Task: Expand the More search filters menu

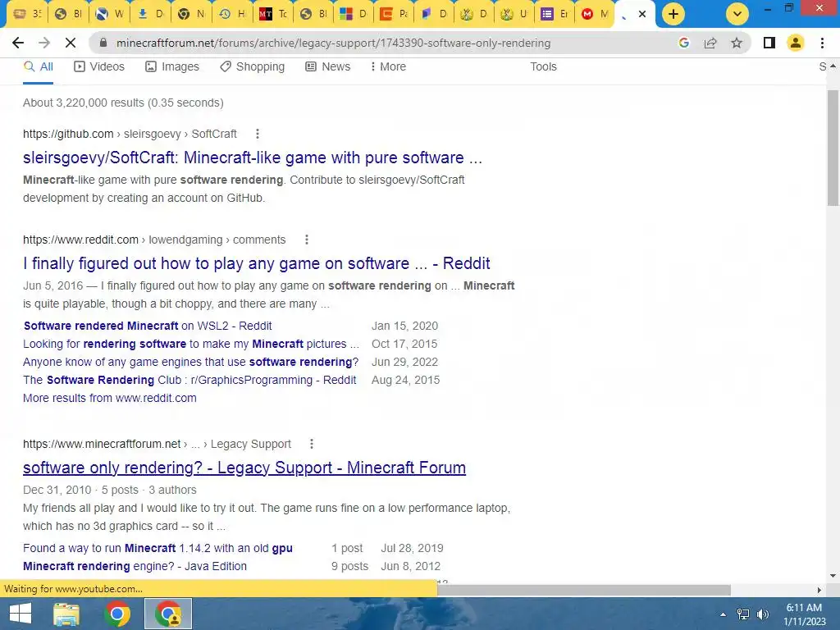Action: click(388, 67)
